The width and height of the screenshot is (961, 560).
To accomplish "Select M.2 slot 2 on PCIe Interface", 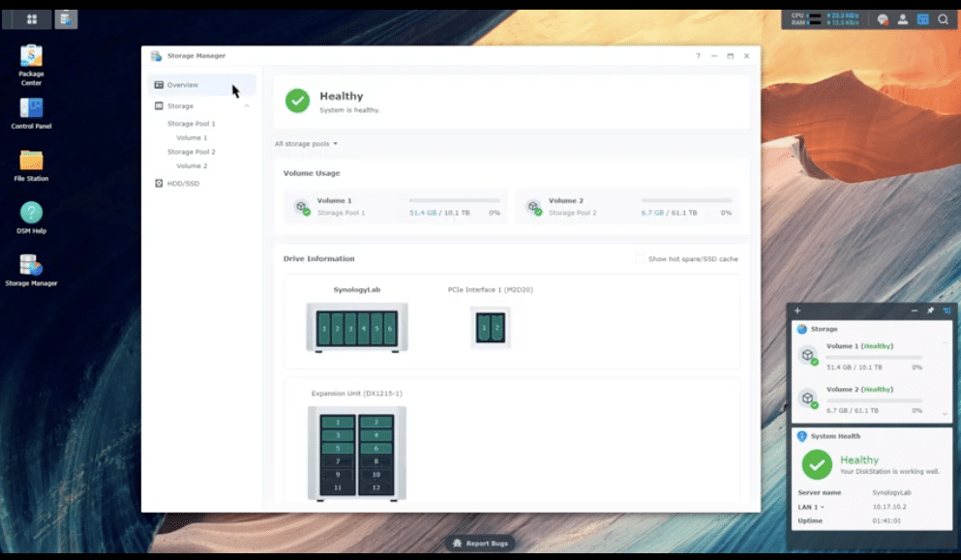I will pos(497,328).
